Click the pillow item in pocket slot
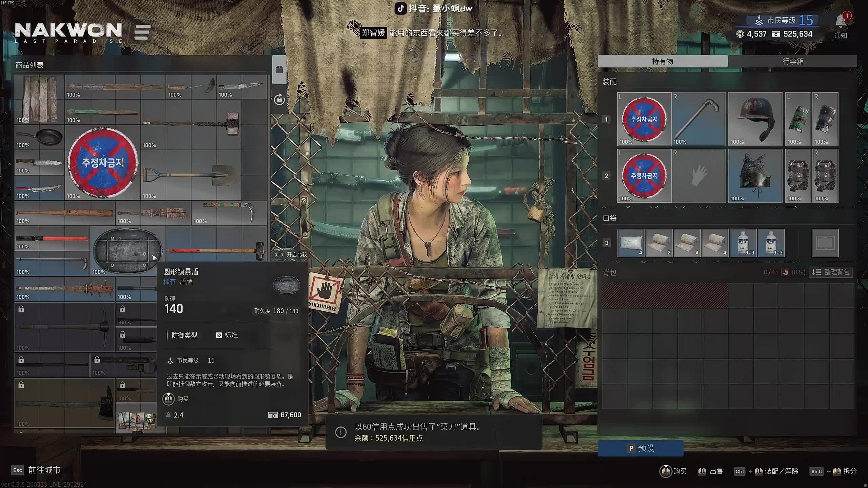The width and height of the screenshot is (868, 488). [631, 243]
